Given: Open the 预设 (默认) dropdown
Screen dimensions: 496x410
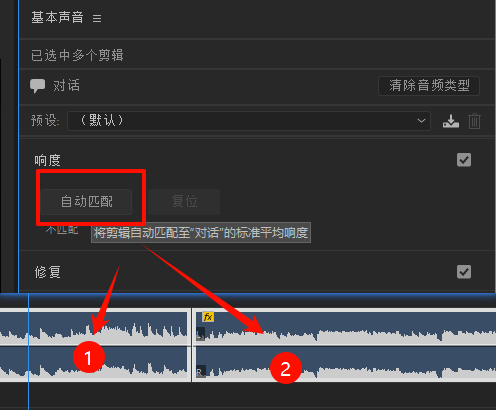Looking at the screenshot, I should pos(249,121).
